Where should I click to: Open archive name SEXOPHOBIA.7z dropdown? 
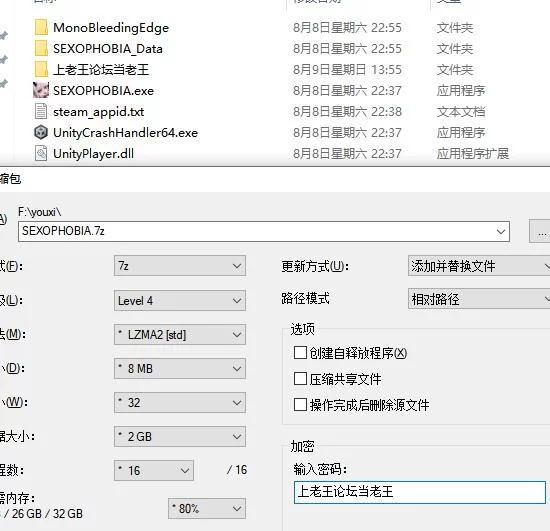[x=264, y=231]
